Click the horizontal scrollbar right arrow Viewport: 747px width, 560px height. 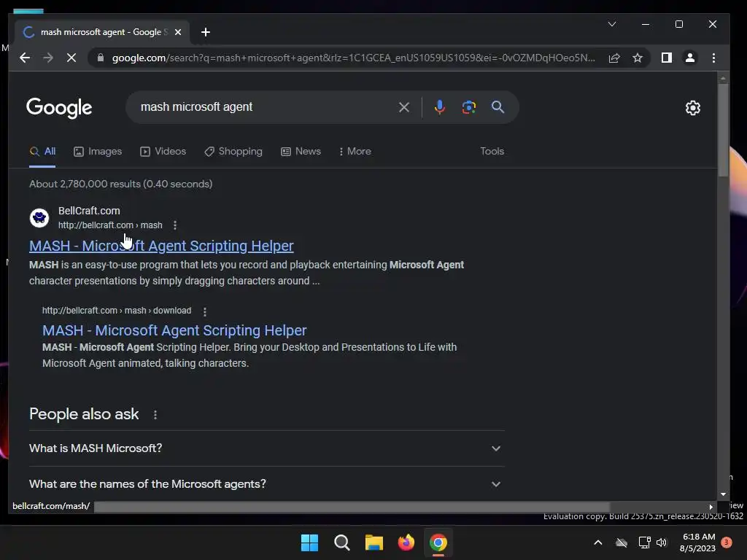tap(711, 507)
